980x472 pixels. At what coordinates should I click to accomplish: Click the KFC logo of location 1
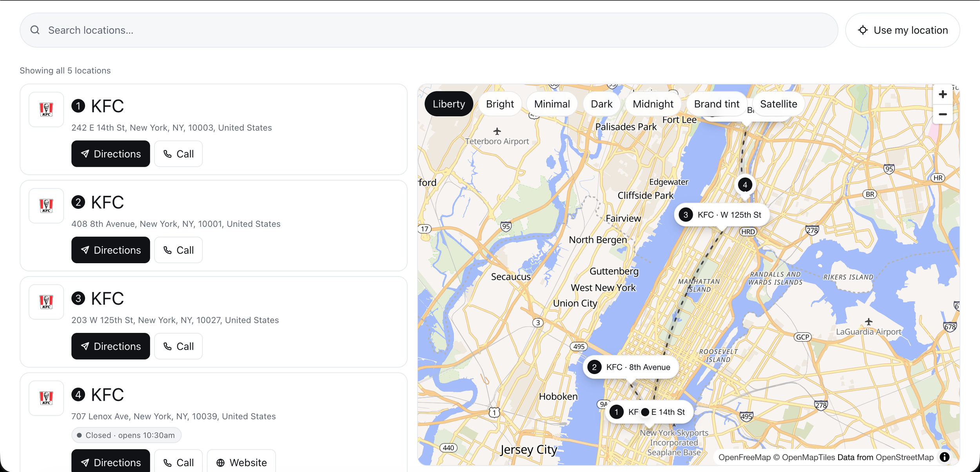coord(46,109)
